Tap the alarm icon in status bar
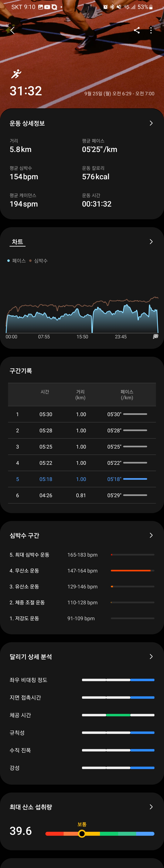Image resolution: width=164 pixels, height=868 pixels. (105, 7)
